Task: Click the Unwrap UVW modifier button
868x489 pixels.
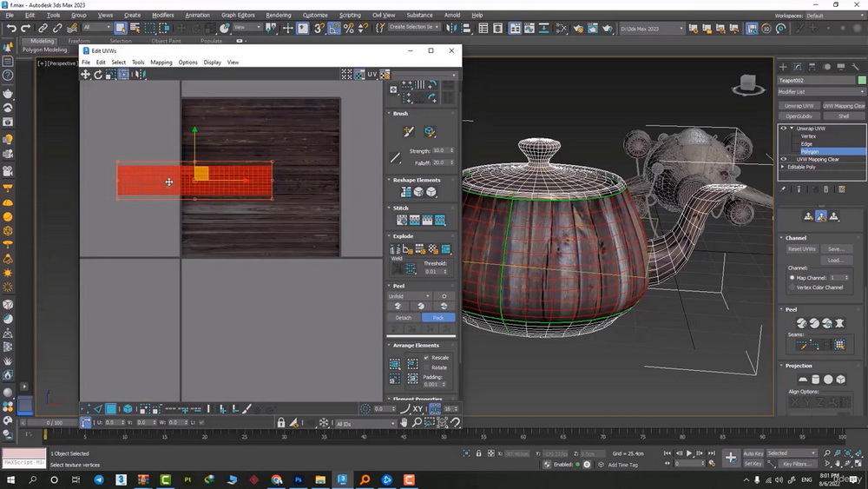Action: tap(799, 106)
